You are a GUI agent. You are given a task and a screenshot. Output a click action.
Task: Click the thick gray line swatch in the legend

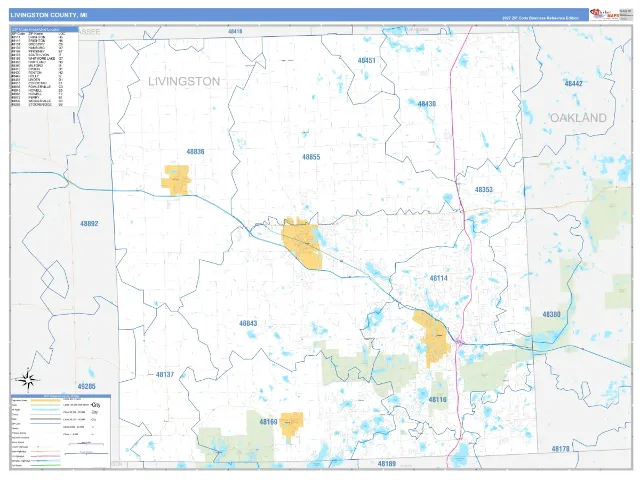point(45,419)
